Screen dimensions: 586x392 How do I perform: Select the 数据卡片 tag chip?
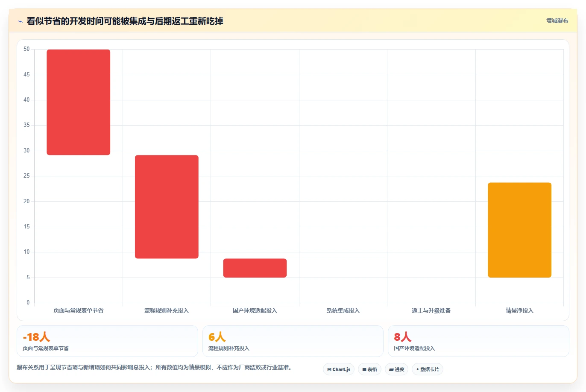click(428, 369)
